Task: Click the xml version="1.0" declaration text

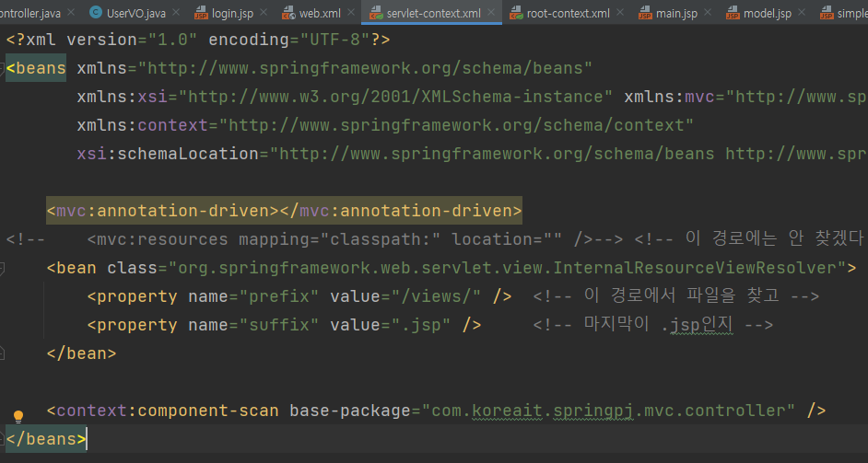Action: coord(102,40)
